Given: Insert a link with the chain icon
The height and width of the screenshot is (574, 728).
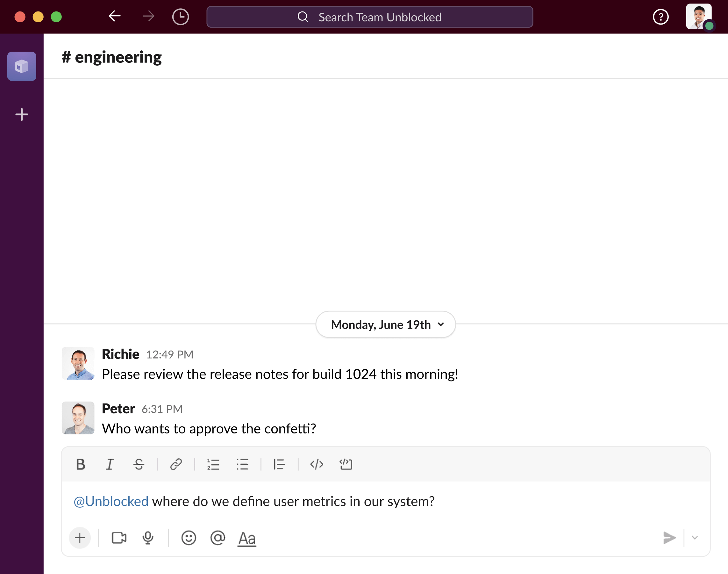Looking at the screenshot, I should point(176,464).
